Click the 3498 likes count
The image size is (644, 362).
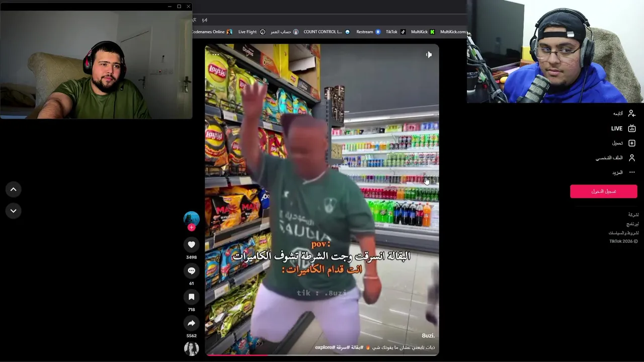(191, 257)
